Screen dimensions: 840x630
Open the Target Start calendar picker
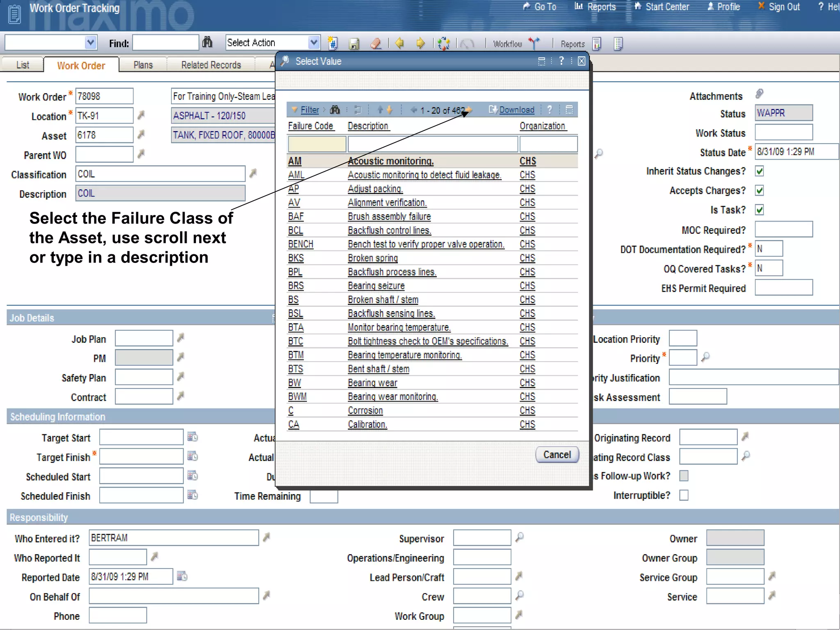click(x=192, y=437)
